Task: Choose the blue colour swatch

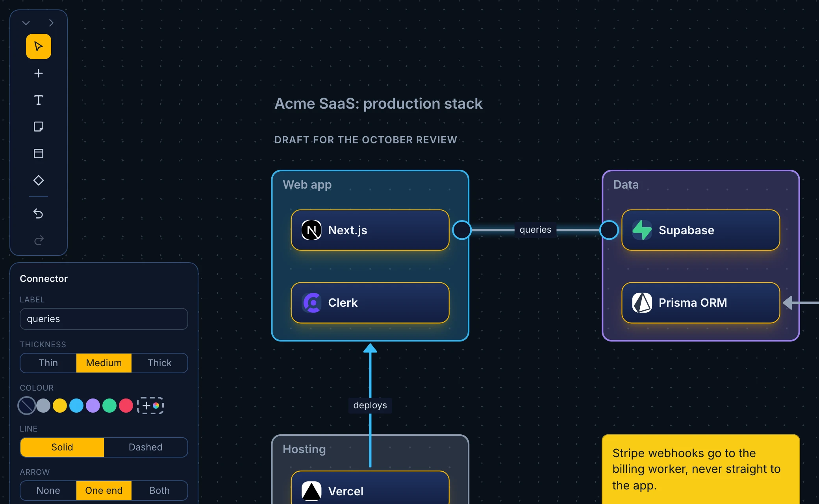Action: click(x=76, y=406)
